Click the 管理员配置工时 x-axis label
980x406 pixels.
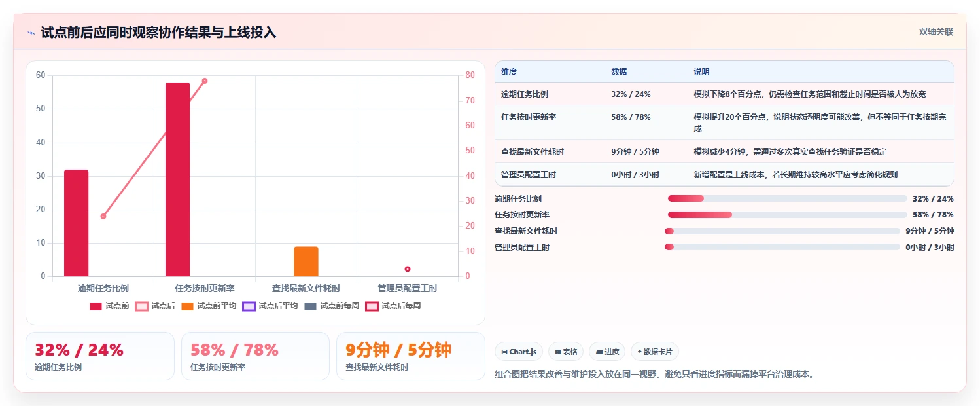point(408,288)
